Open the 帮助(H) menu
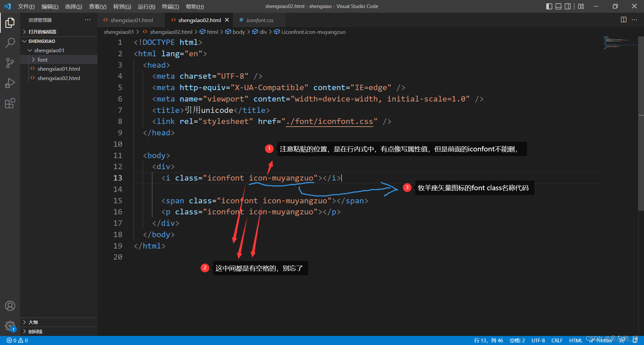The image size is (644, 345). pos(195,6)
